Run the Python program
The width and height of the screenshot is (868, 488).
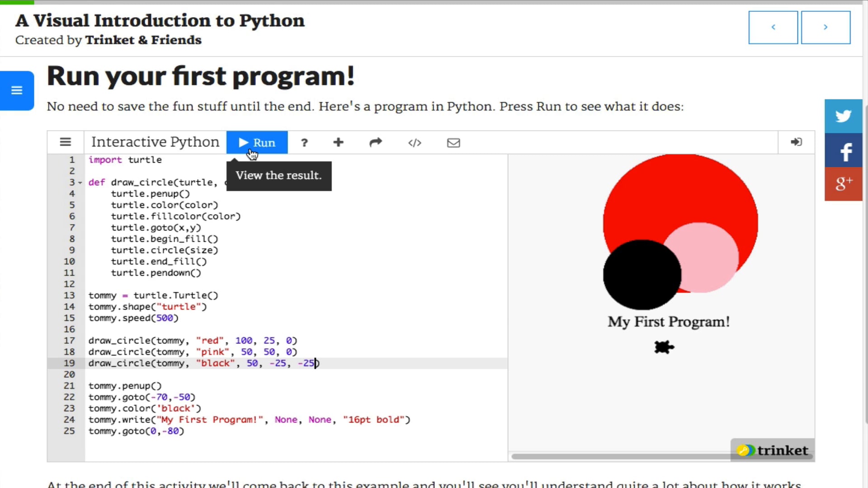tap(257, 142)
